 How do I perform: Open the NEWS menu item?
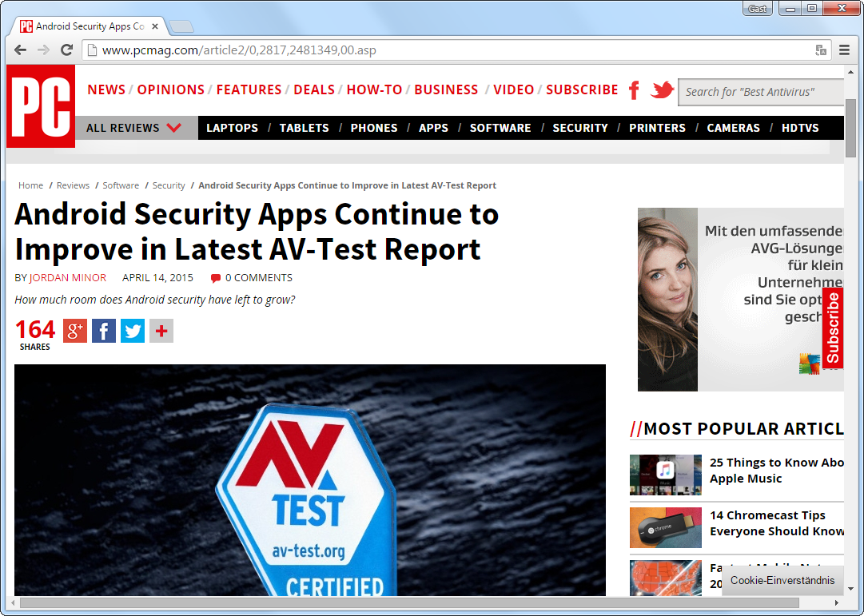coord(106,89)
